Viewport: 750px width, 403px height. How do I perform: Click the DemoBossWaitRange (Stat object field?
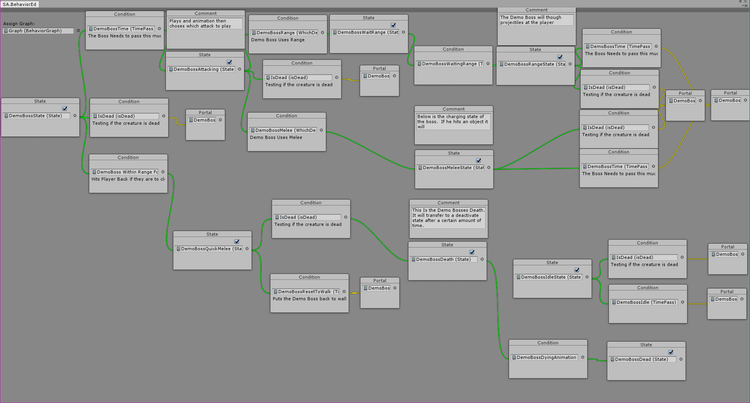[x=366, y=33]
